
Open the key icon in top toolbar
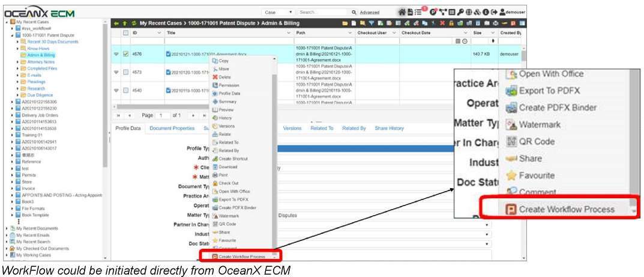460,13
